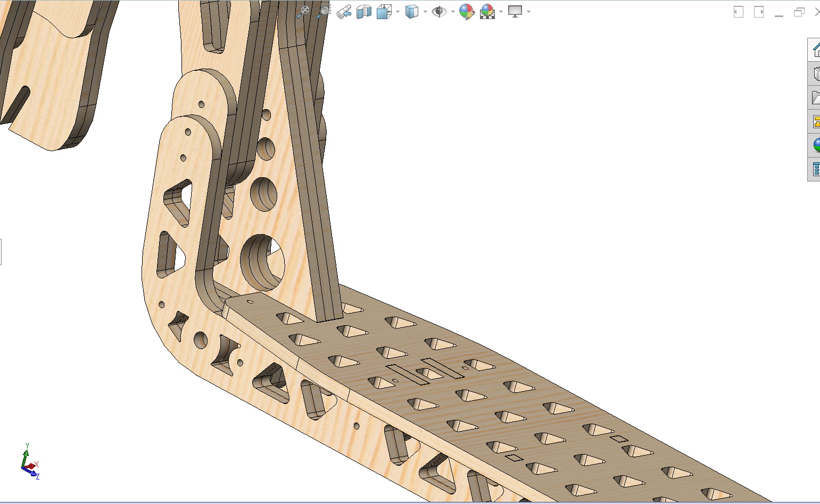Image resolution: width=820 pixels, height=504 pixels.
Task: Open the View Orientation cube icon
Action: pos(384,11)
